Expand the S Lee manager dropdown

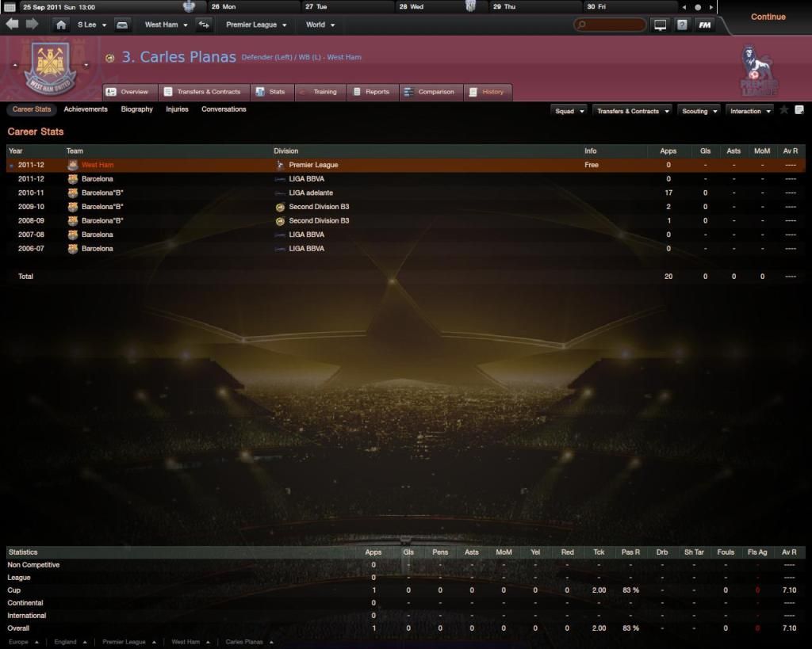pyautogui.click(x=92, y=25)
